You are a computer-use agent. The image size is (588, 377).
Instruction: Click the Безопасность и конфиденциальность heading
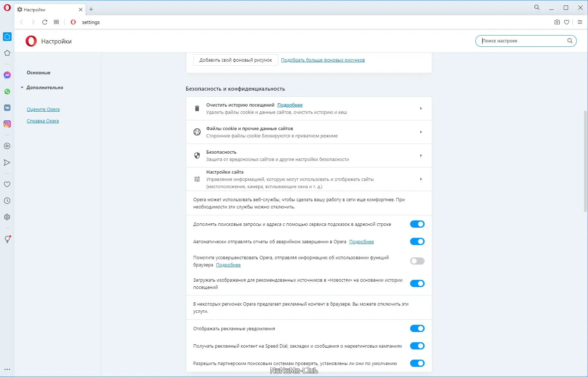click(x=235, y=89)
